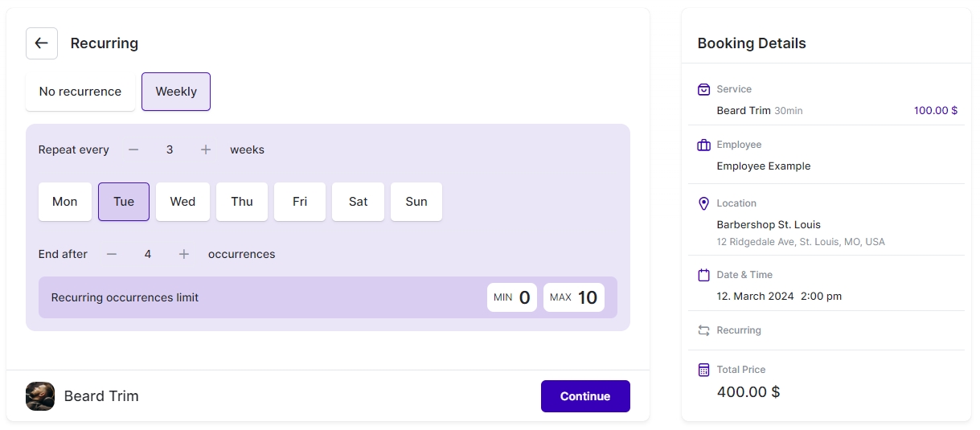Click the Employee briefcase icon
980x430 pixels.
coord(704,145)
